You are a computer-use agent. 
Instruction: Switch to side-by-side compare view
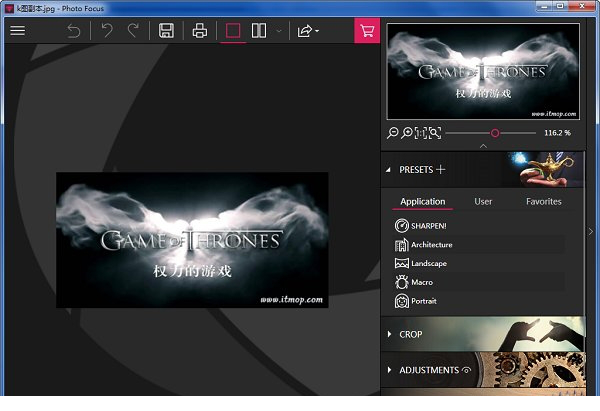tap(259, 31)
